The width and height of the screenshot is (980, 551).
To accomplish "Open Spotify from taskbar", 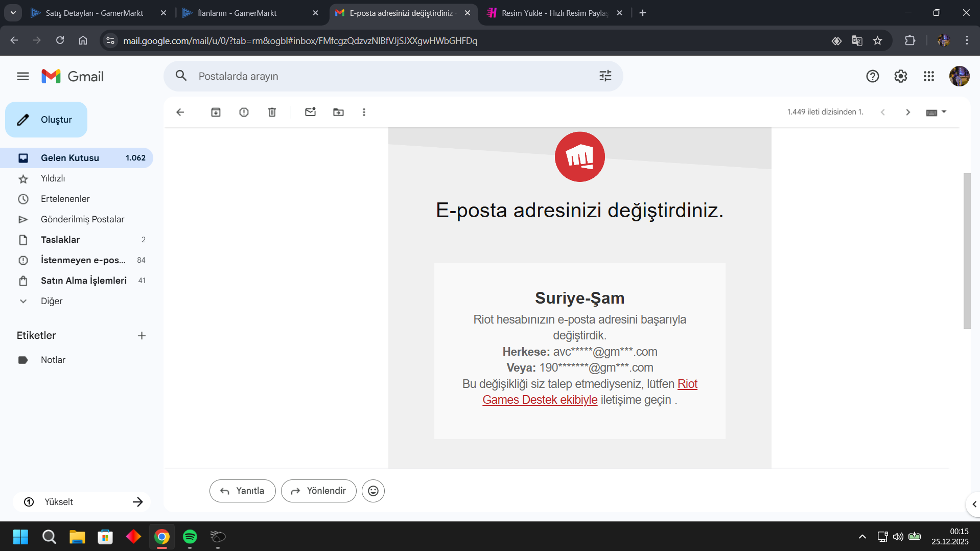I will 190,537.
